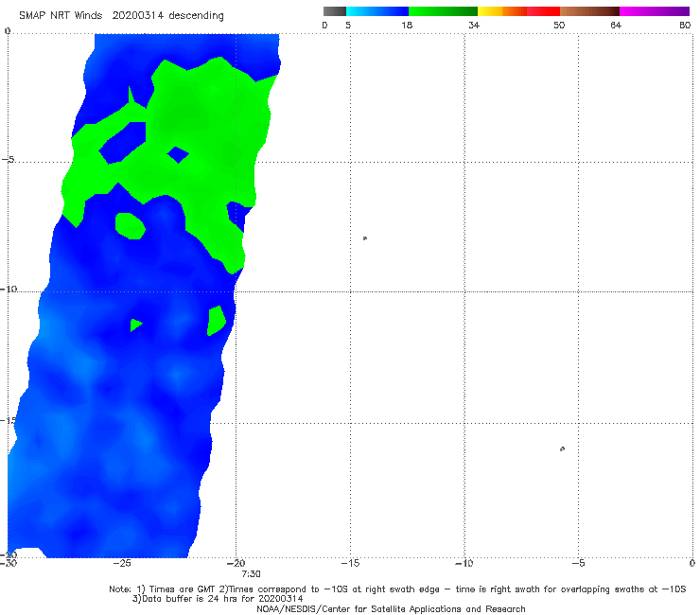Click the latitude axis label '-10'
The height and width of the screenshot is (615, 700).
[x=9, y=289]
